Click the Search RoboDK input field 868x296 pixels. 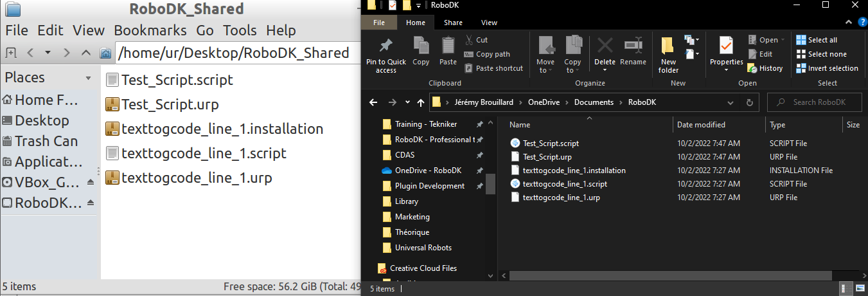pos(817,102)
